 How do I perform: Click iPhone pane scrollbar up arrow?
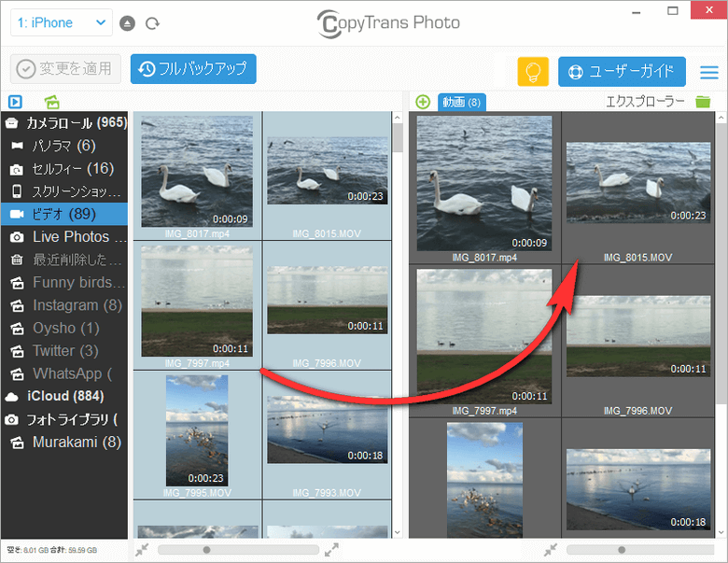[x=398, y=118]
